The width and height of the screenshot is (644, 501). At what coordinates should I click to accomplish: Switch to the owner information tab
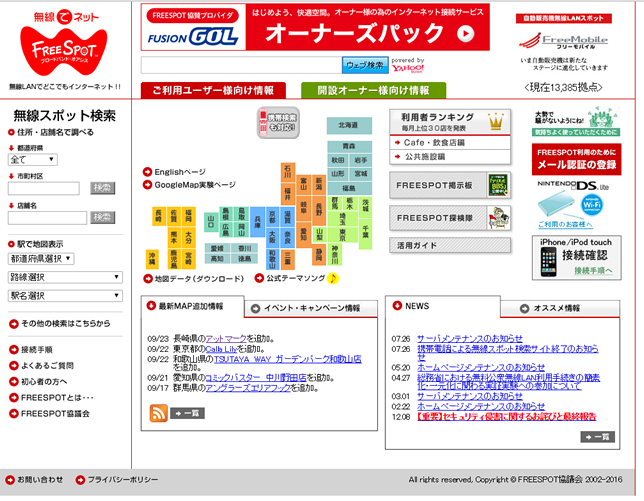[x=373, y=90]
